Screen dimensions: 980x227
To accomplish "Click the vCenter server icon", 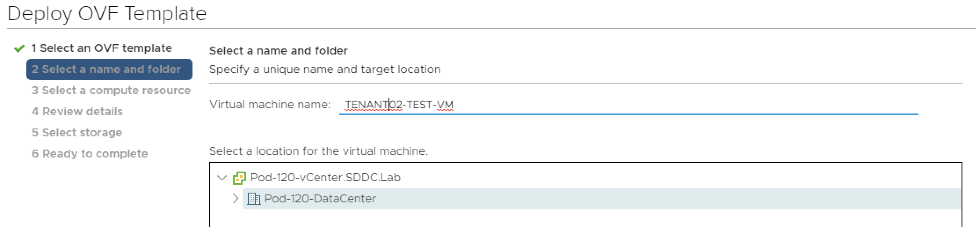I will [239, 178].
